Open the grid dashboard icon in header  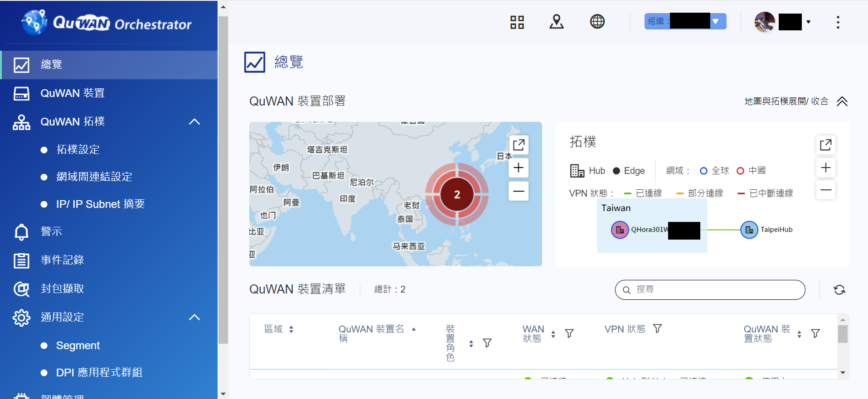517,22
